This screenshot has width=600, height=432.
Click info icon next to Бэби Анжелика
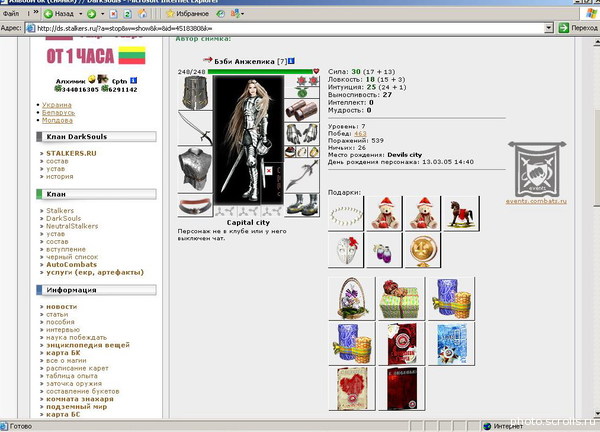[x=291, y=61]
